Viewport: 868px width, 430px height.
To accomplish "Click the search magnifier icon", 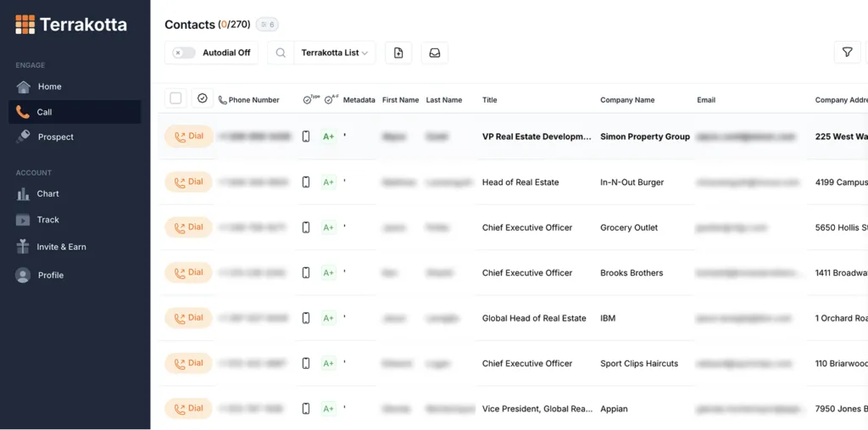I will pos(281,53).
